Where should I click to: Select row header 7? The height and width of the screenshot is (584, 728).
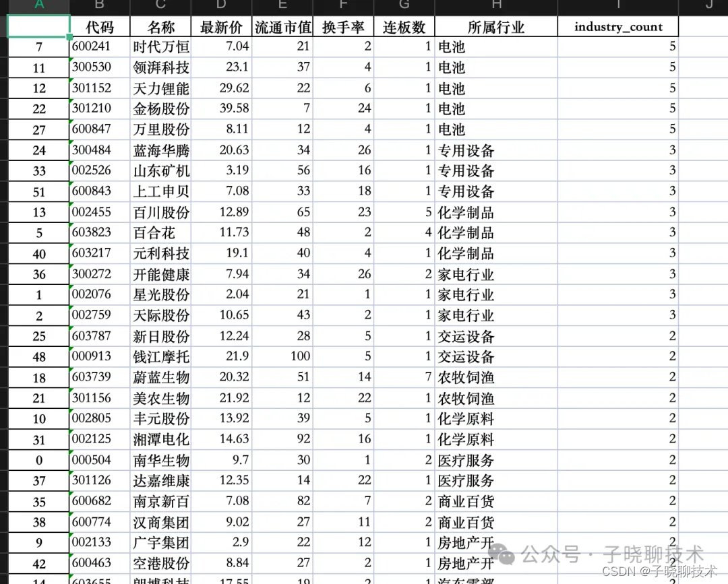coord(38,47)
